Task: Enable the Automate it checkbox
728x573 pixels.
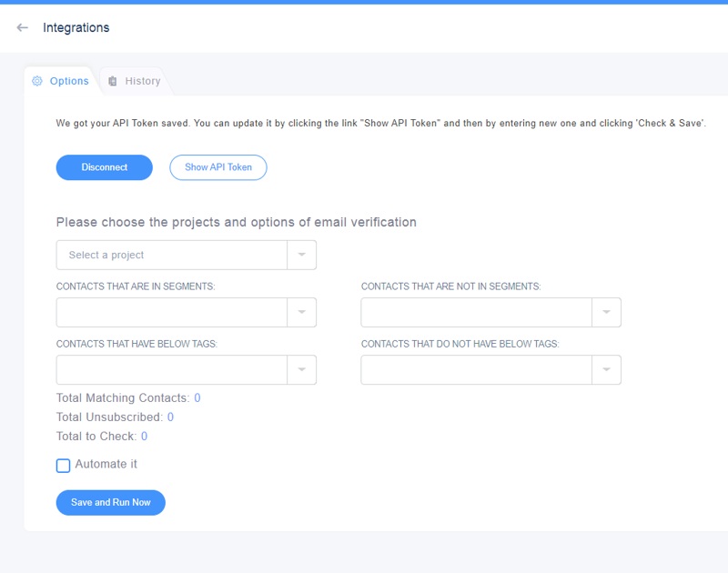Action: (63, 466)
